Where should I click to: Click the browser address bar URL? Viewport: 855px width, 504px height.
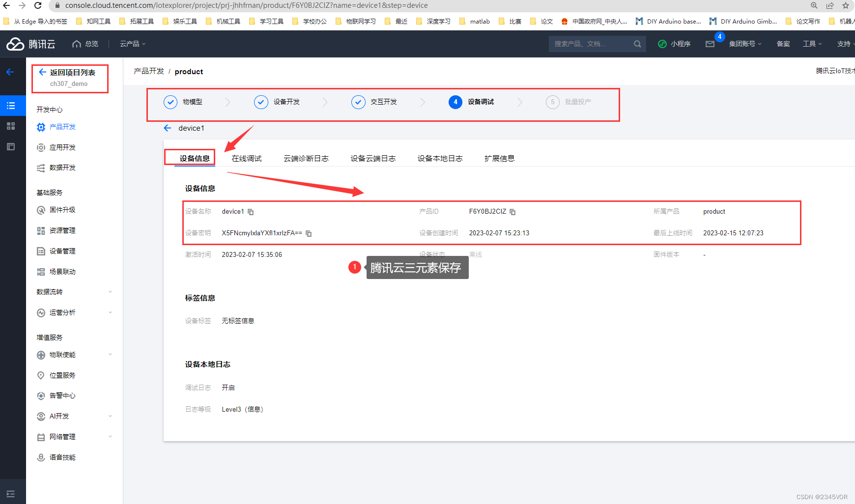(246, 5)
